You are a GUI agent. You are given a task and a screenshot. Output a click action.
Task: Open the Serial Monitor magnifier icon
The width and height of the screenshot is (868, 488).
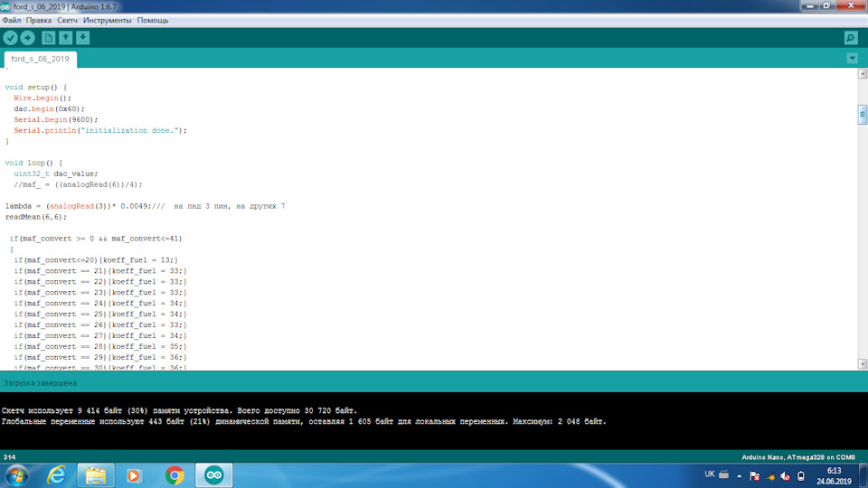tap(851, 38)
